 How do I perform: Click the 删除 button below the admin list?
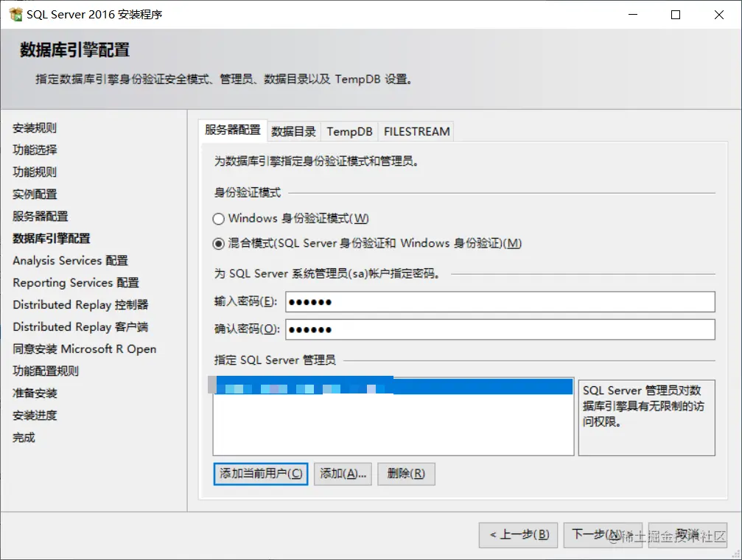[x=406, y=474]
